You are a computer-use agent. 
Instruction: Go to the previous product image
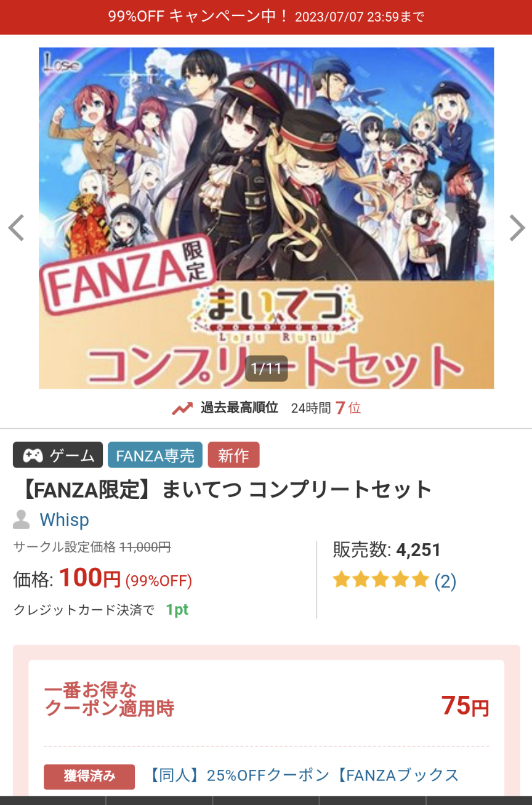tap(16, 228)
